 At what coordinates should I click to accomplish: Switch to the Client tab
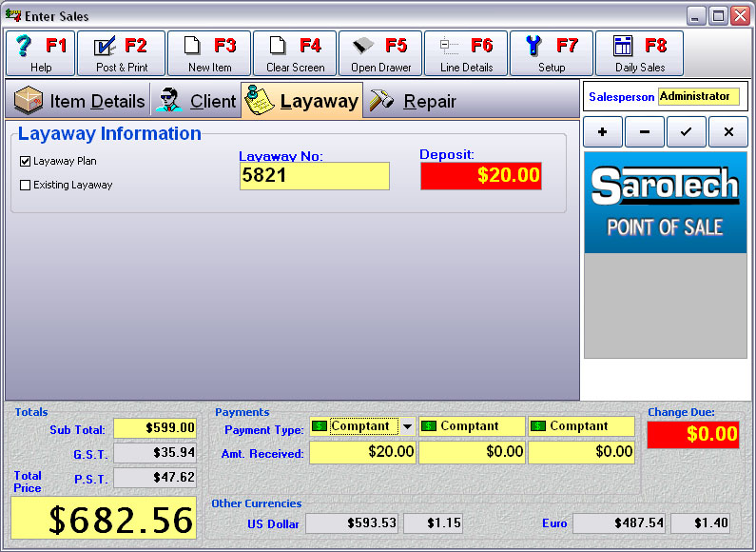(196, 101)
